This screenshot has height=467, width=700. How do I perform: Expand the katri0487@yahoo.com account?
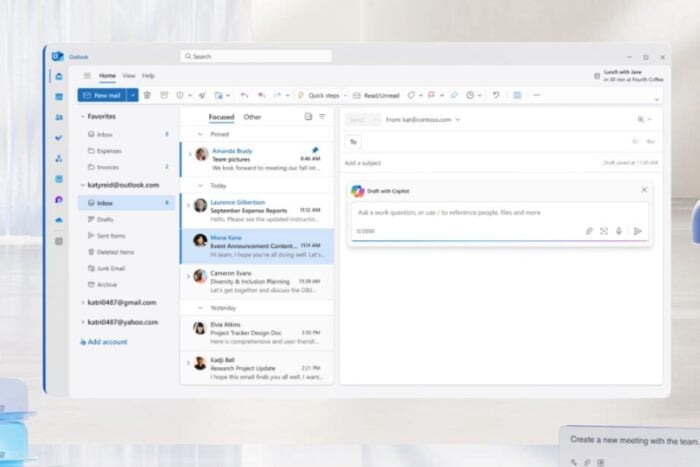click(x=83, y=322)
